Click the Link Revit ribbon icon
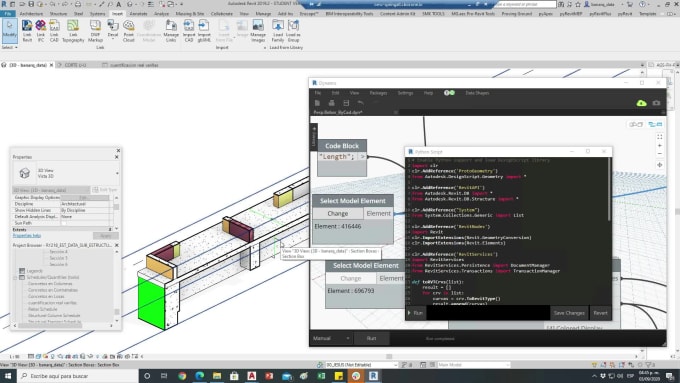This screenshot has width=680, height=383. [x=27, y=31]
